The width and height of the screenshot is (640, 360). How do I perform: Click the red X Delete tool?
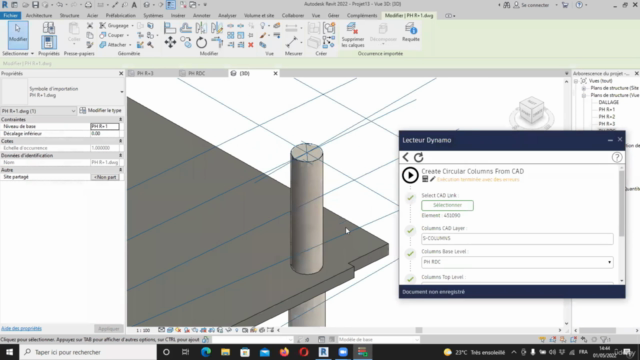click(x=251, y=45)
